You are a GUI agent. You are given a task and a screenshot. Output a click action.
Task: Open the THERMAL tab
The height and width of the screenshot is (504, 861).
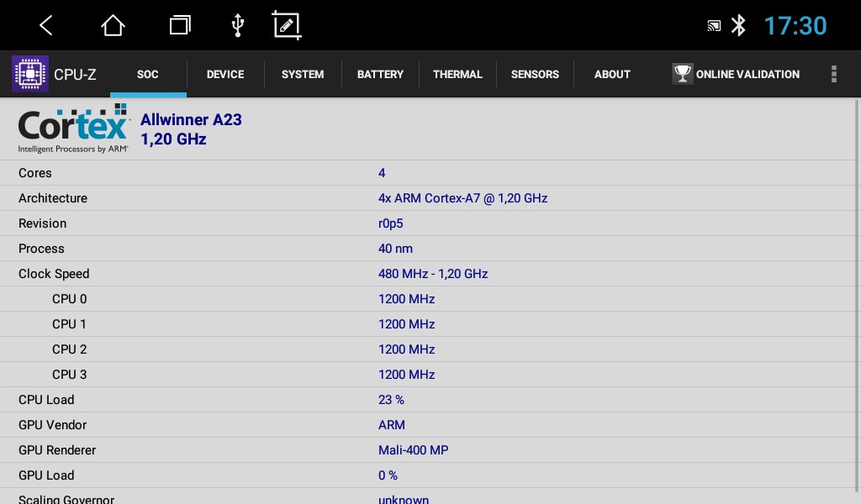pyautogui.click(x=457, y=74)
